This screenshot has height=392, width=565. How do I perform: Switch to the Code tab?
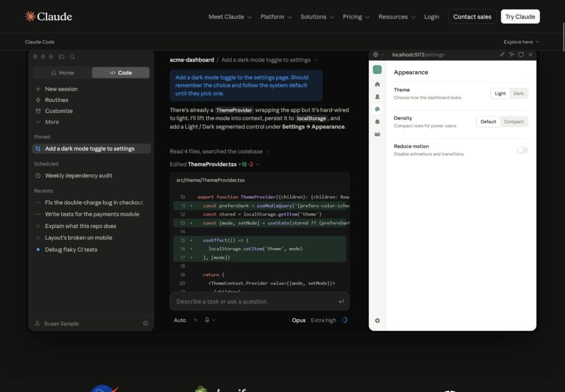[121, 73]
